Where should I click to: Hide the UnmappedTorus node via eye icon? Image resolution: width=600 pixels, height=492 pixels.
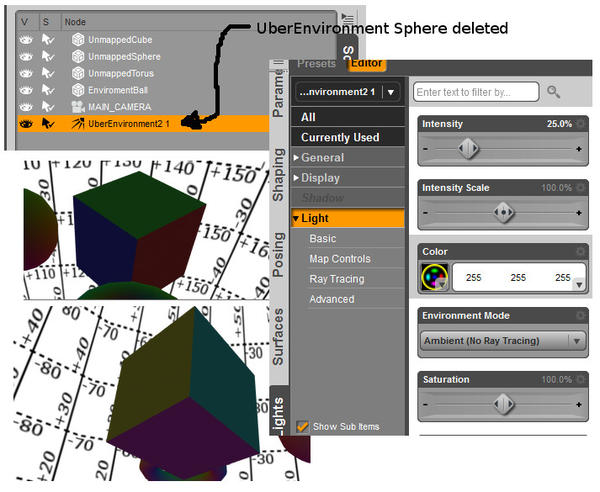26,73
